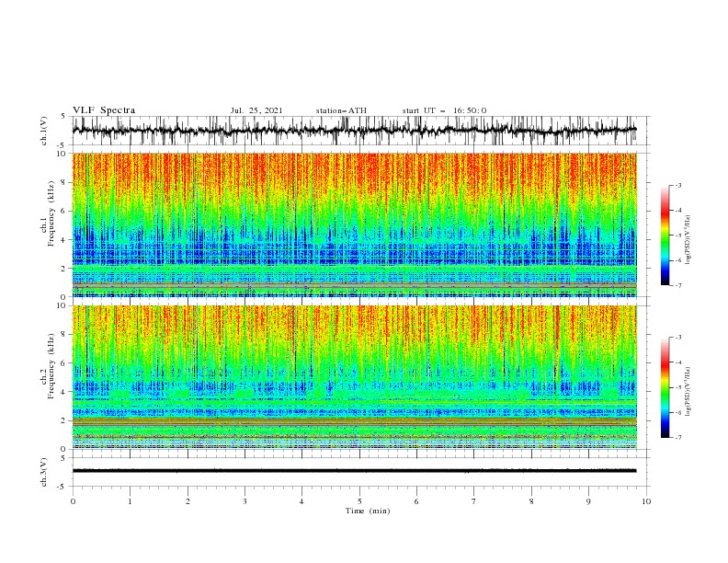
Task: Click the ch.2 spectrogram panel
Action: click(x=354, y=377)
